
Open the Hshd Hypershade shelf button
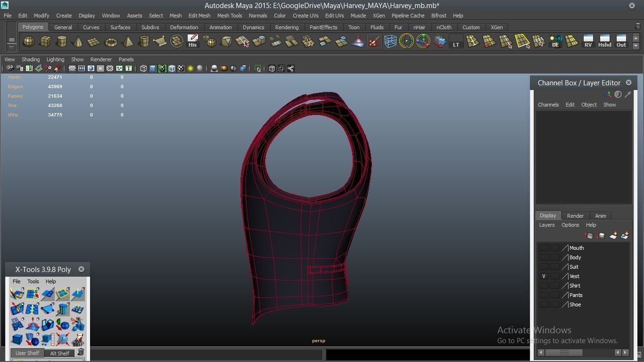coord(604,41)
